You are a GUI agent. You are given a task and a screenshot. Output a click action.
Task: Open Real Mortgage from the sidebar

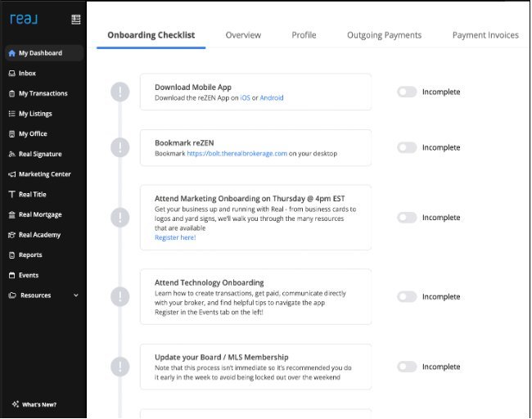tap(40, 214)
